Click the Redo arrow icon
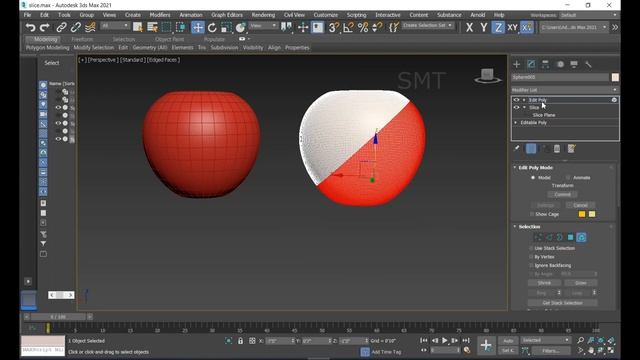This screenshot has height=360, width=640. (44, 27)
